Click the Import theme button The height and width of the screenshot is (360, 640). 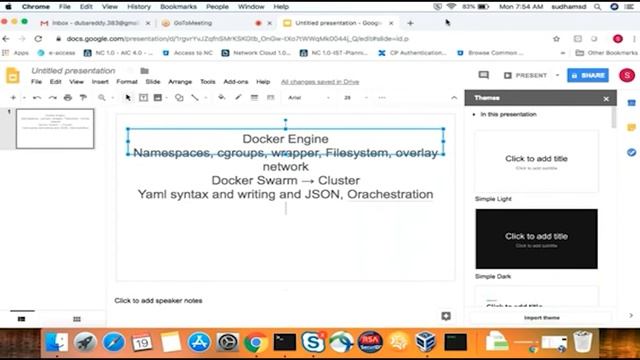coord(542,318)
